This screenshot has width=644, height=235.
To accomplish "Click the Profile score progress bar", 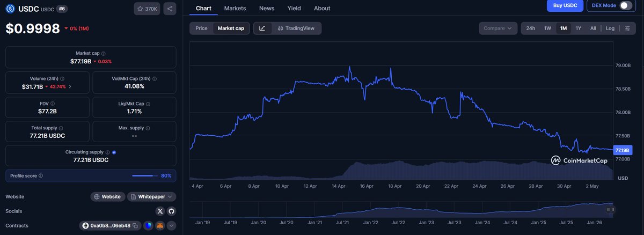I will point(145,175).
